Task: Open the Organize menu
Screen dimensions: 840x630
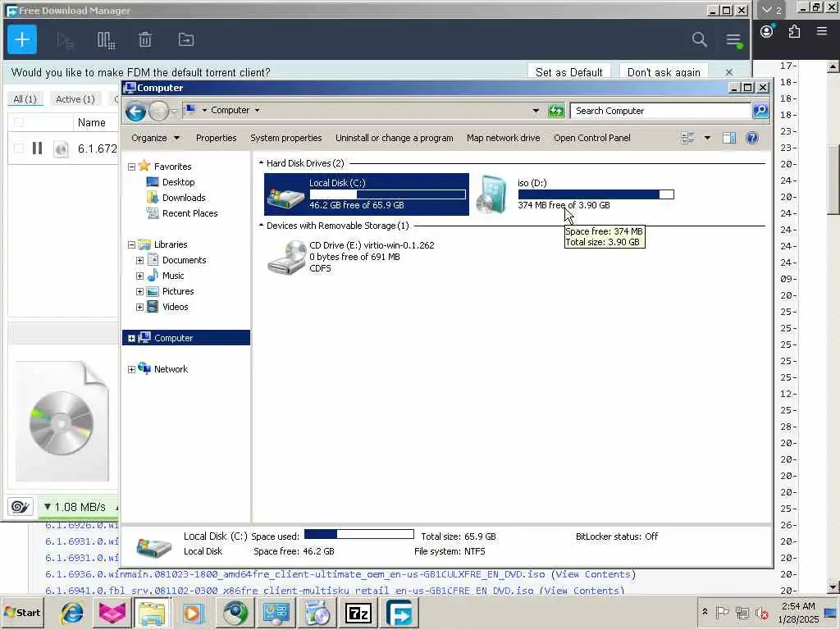Action: point(155,138)
